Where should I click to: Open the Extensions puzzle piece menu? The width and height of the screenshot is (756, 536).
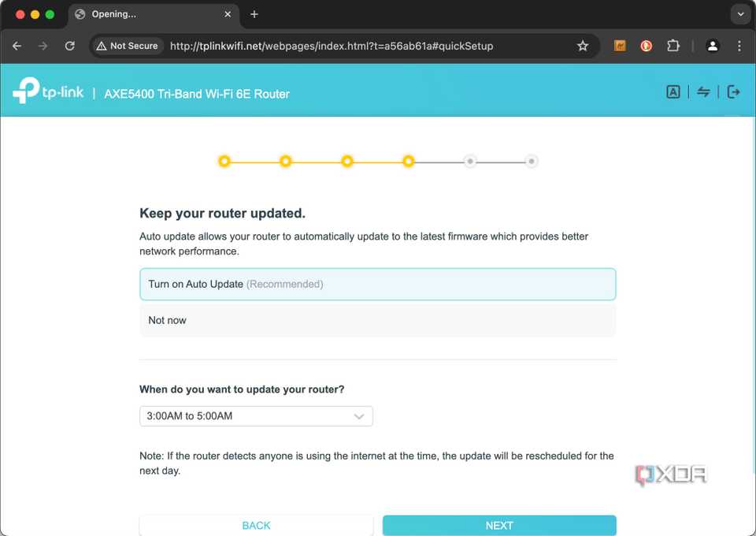pos(673,46)
